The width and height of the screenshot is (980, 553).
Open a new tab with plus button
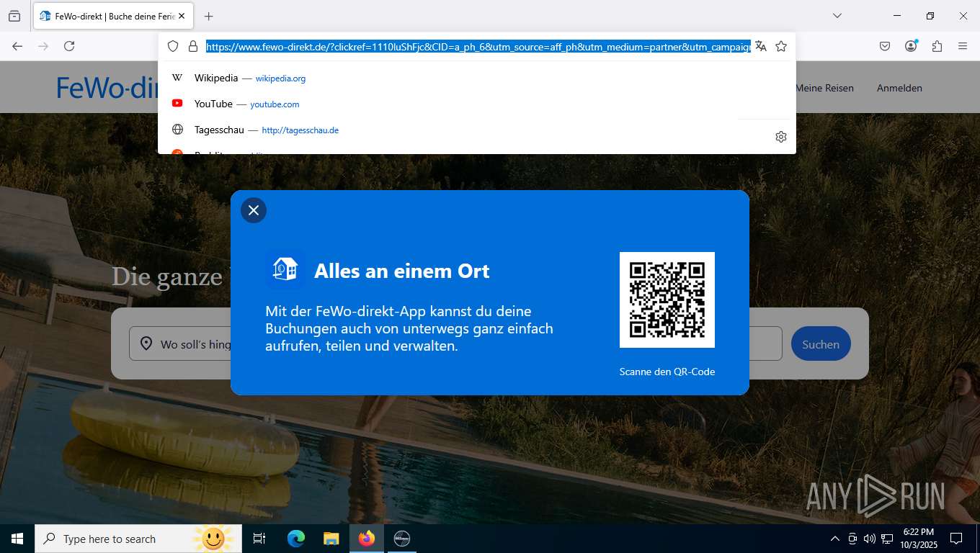pos(209,16)
